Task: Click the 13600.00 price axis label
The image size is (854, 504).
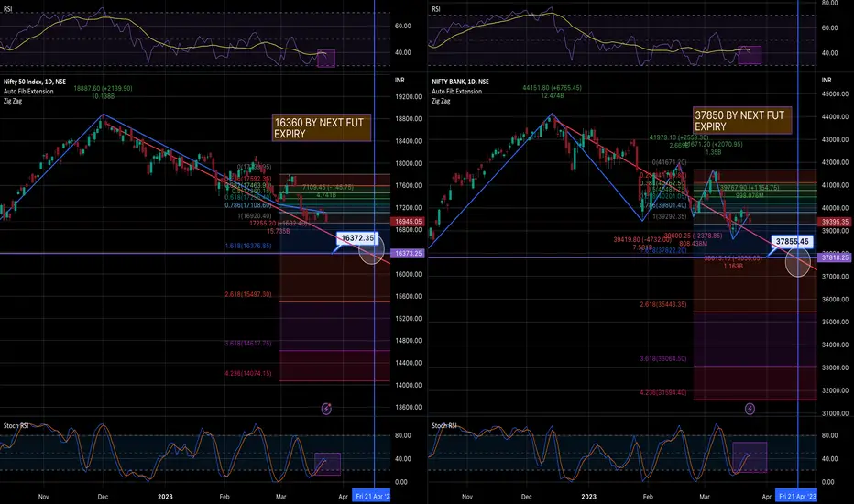Action: [x=409, y=407]
